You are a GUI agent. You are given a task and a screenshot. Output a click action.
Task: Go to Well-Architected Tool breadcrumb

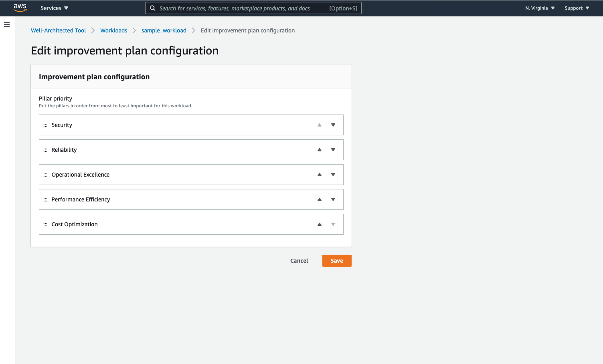(x=59, y=30)
